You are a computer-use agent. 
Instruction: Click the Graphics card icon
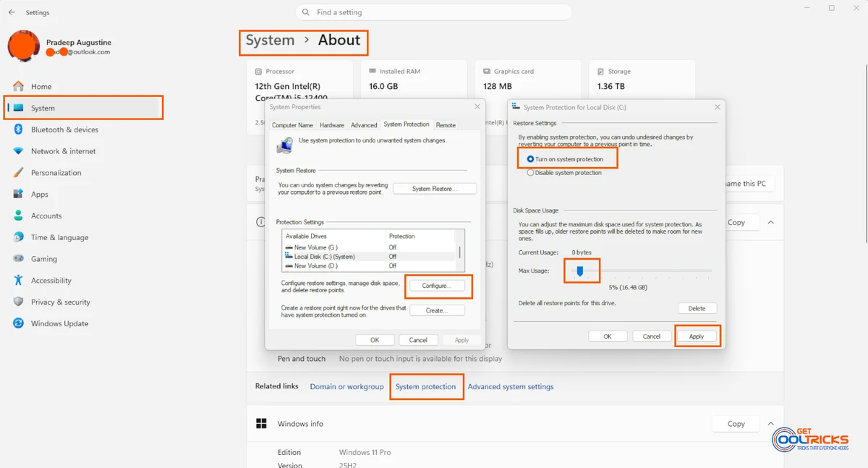coord(487,72)
